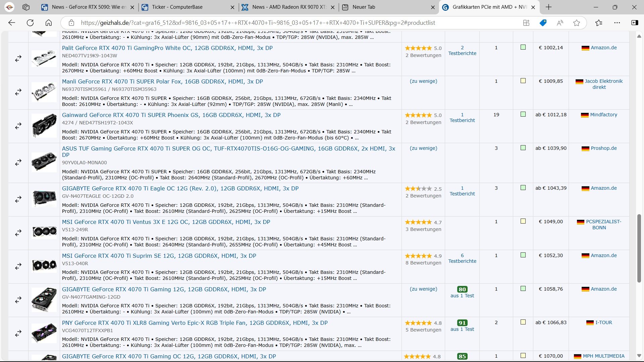Click the browser refresh button
Viewport: 644px width, 362px height.
[x=30, y=23]
